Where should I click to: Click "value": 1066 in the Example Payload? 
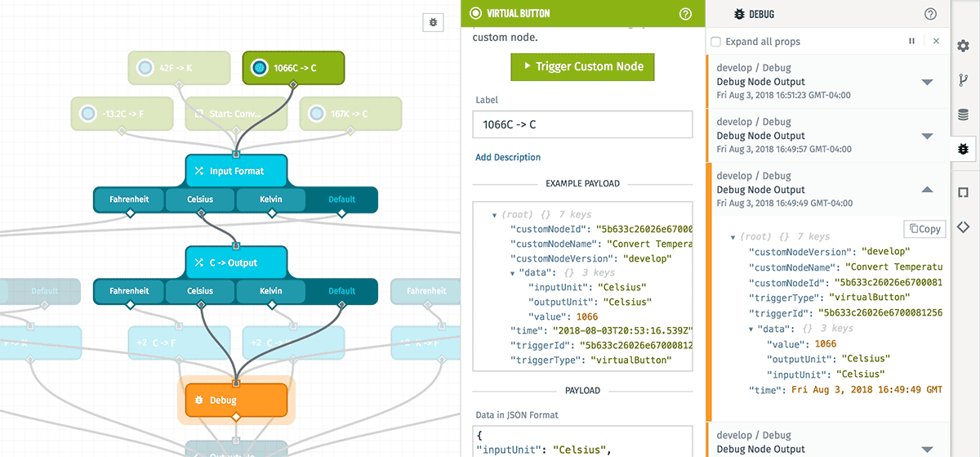[563, 317]
